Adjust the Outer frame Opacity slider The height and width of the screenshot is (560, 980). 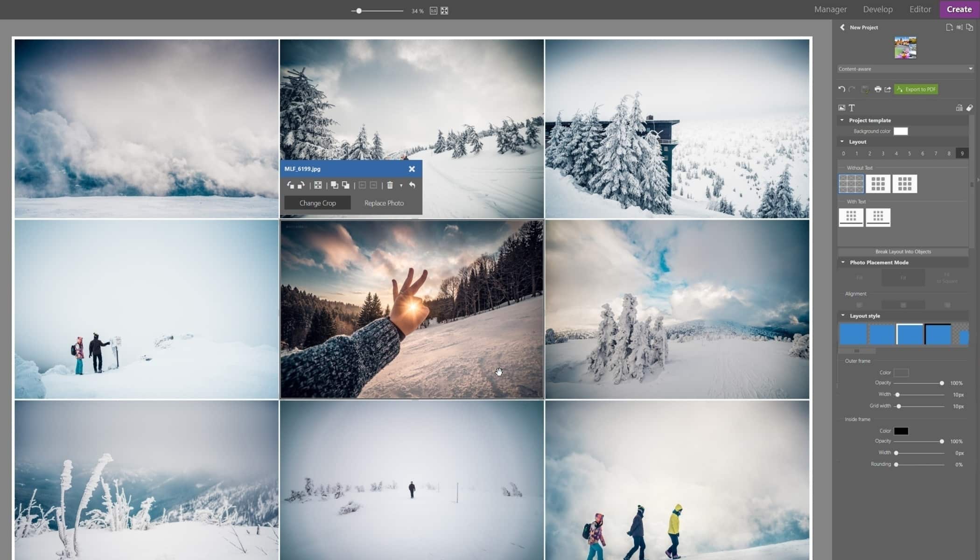(942, 383)
